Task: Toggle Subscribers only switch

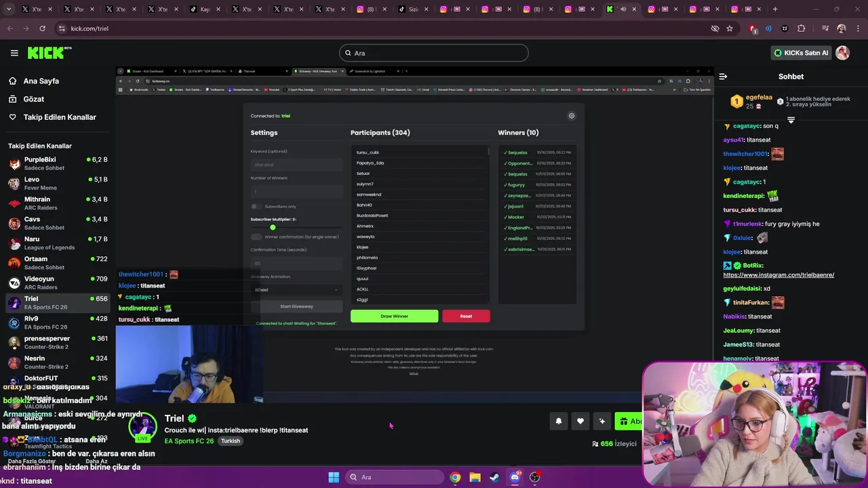Action: coord(256,206)
